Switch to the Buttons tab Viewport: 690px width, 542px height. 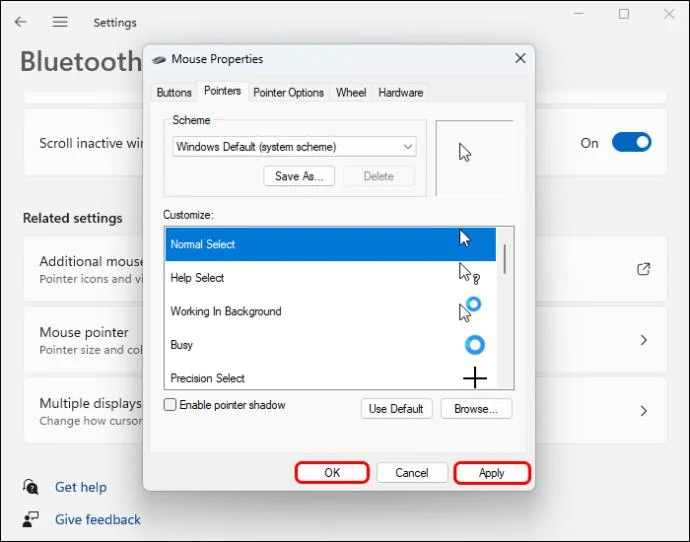[x=174, y=92]
